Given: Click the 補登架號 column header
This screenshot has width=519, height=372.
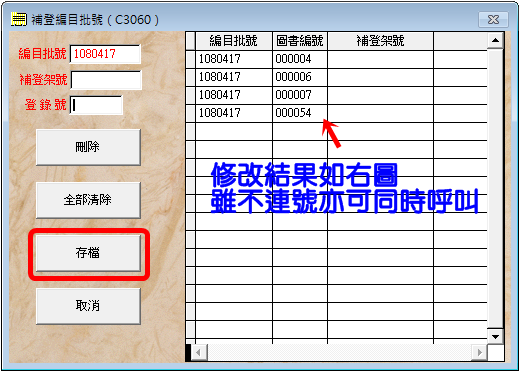Looking at the screenshot, I should (x=381, y=41).
